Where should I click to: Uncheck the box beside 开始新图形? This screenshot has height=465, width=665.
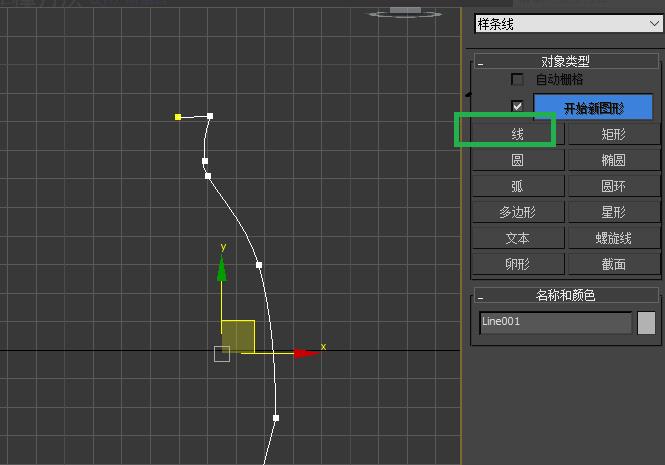click(517, 106)
